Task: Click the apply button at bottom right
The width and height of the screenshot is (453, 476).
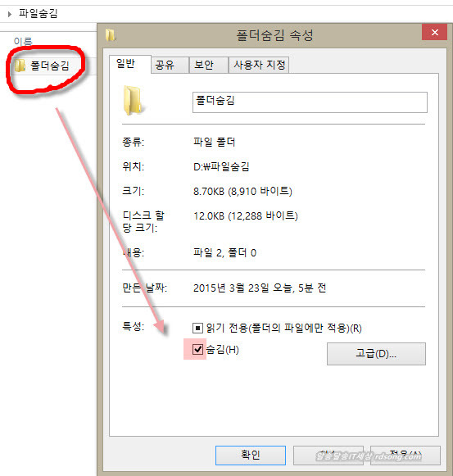Action: point(405,455)
